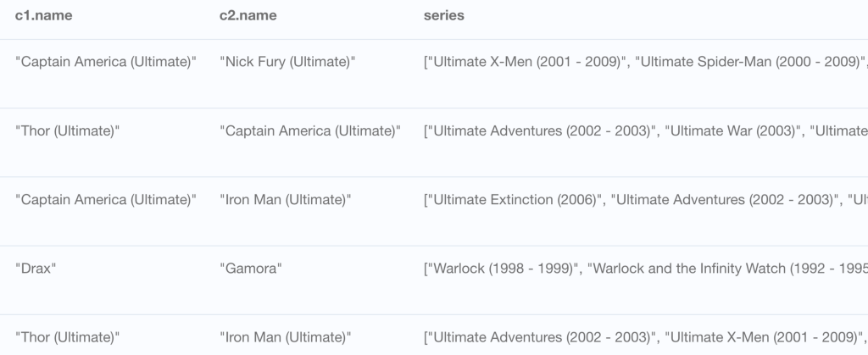
Task: Click "Iron Man (Ultimate)" in the last row
Action: [286, 337]
